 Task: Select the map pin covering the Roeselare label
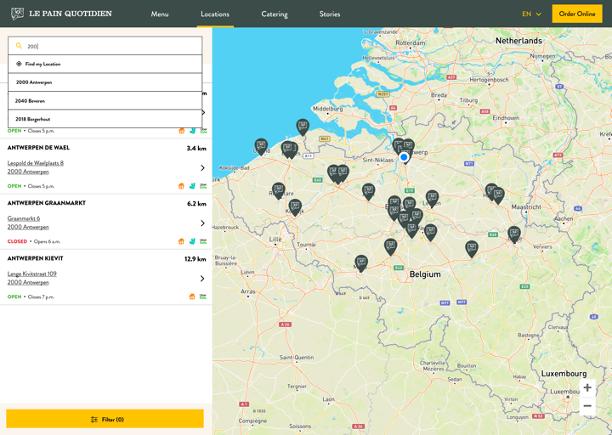[278, 190]
